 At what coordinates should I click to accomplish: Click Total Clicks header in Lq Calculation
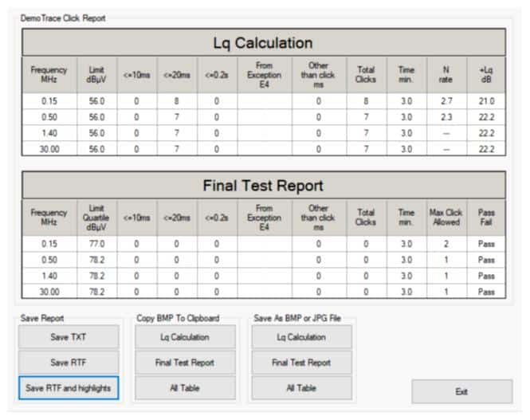point(367,75)
